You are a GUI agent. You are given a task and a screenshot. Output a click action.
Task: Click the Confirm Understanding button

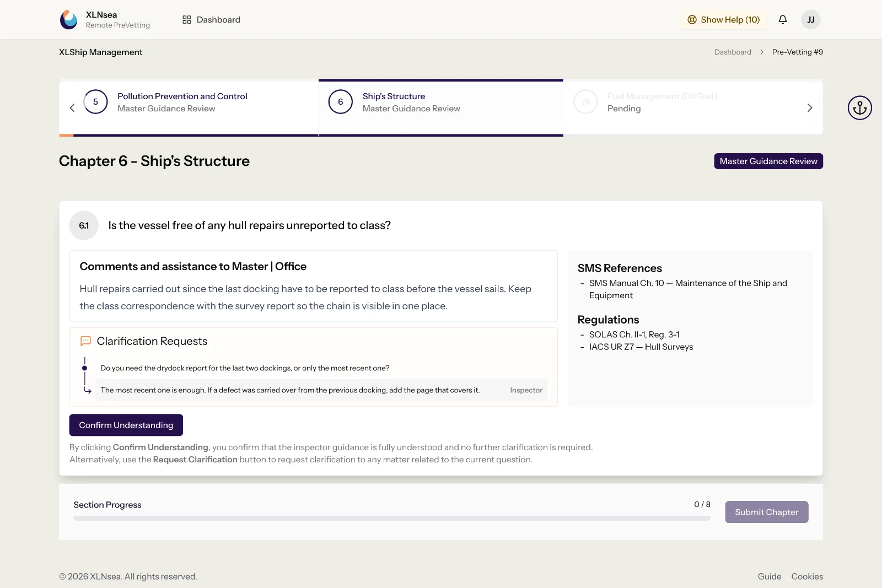[x=126, y=425]
